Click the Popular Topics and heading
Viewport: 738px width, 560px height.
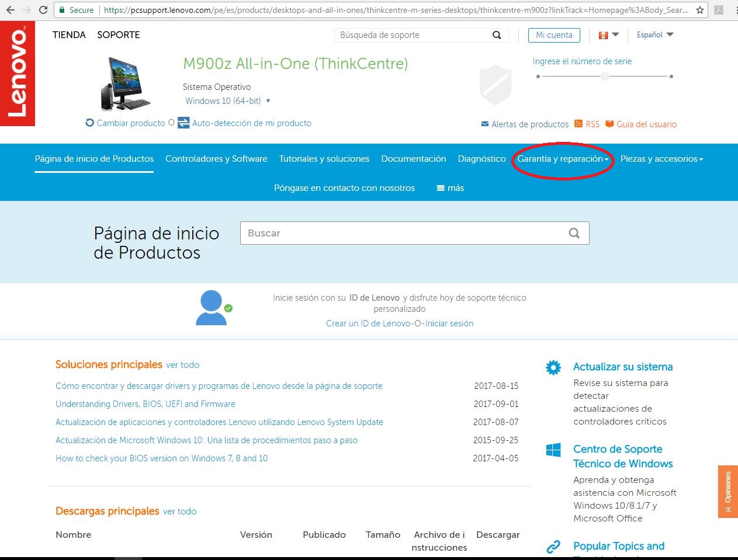(x=619, y=546)
